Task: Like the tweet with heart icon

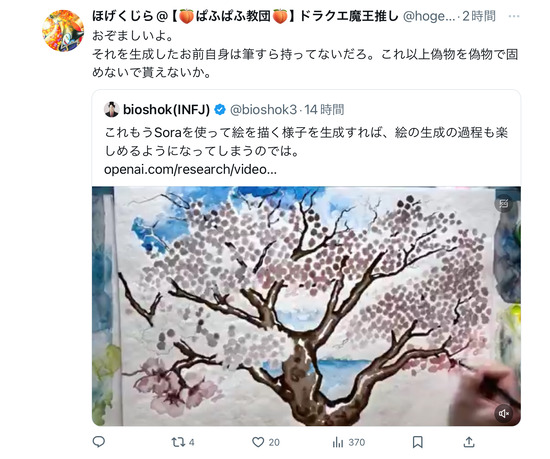Action: [258, 442]
